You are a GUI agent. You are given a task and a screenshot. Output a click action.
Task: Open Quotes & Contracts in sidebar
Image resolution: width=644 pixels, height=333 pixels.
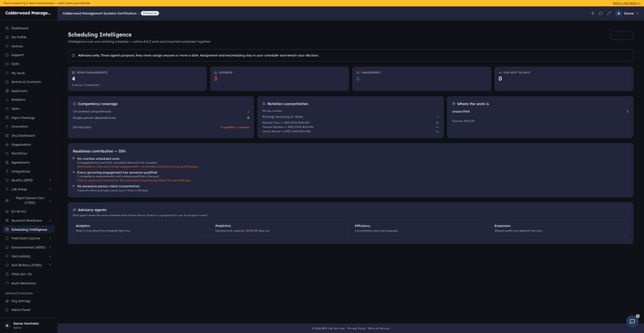point(28,82)
